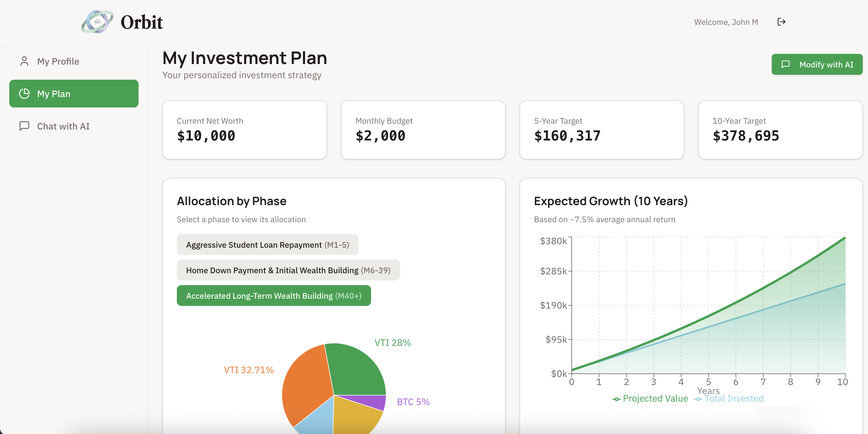Click the person icon next to My Profile
This screenshot has height=434, width=868.
(x=24, y=61)
